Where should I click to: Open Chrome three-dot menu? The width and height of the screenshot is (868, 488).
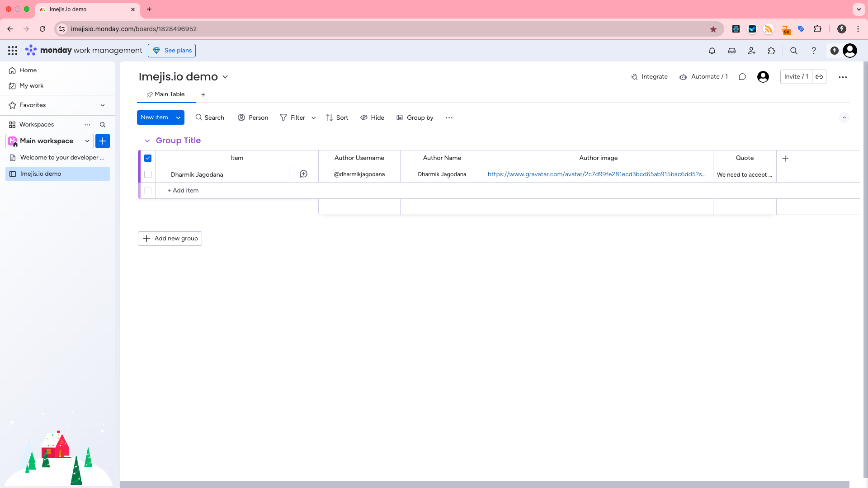click(858, 29)
